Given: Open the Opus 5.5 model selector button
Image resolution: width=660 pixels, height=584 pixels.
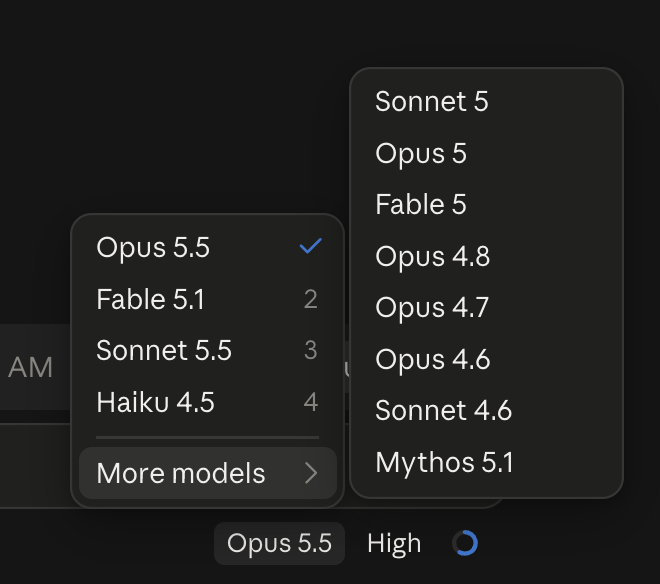Looking at the screenshot, I should 279,543.
